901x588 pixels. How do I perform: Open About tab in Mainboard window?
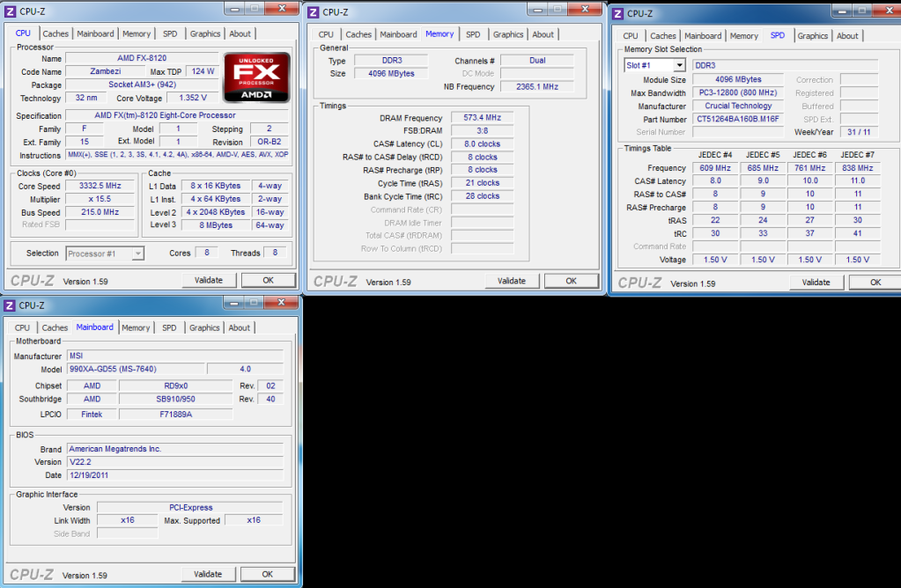(239, 327)
